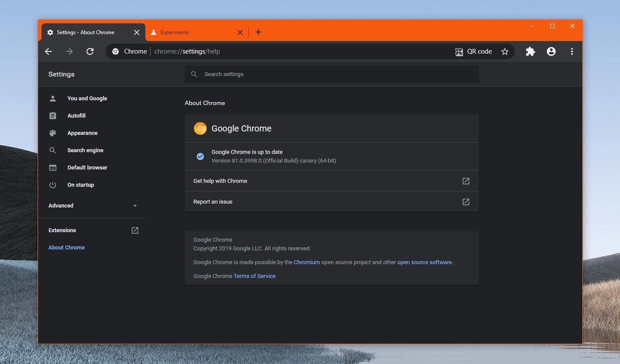This screenshot has height=364, width=620.
Task: Open the three-dot Chrome menu
Action: (572, 51)
